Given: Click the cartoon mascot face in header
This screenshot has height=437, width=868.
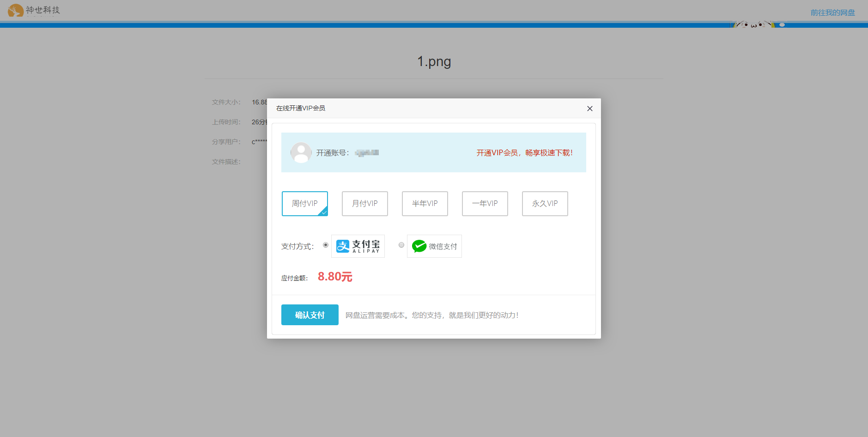Looking at the screenshot, I should (757, 24).
